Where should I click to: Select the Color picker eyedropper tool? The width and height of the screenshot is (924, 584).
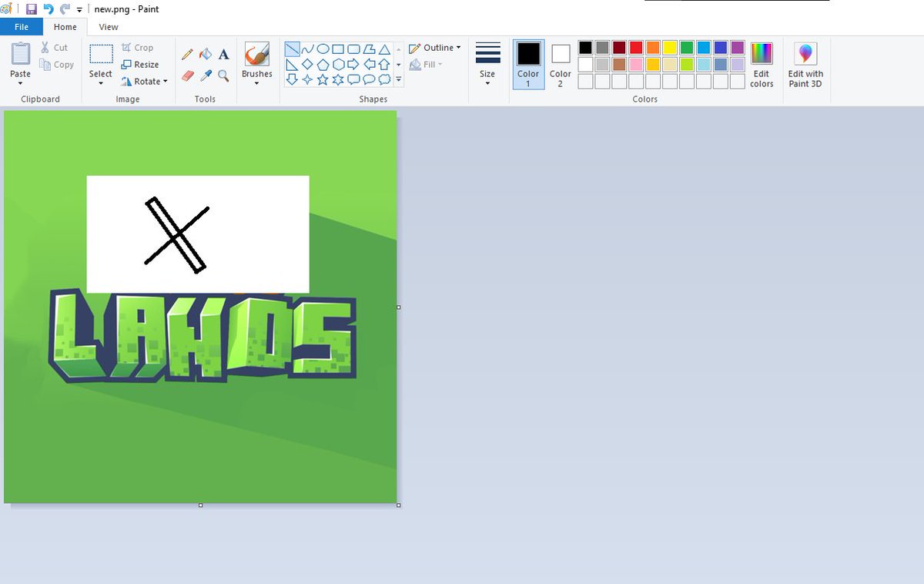tap(206, 76)
